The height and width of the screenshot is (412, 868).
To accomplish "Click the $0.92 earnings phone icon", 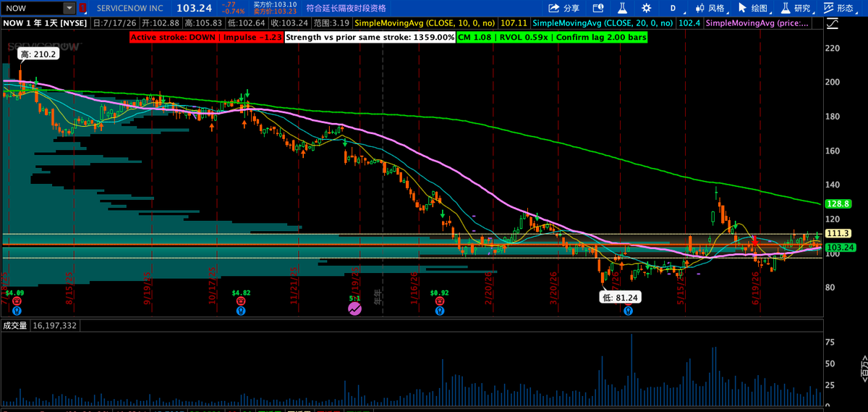I will [439, 300].
